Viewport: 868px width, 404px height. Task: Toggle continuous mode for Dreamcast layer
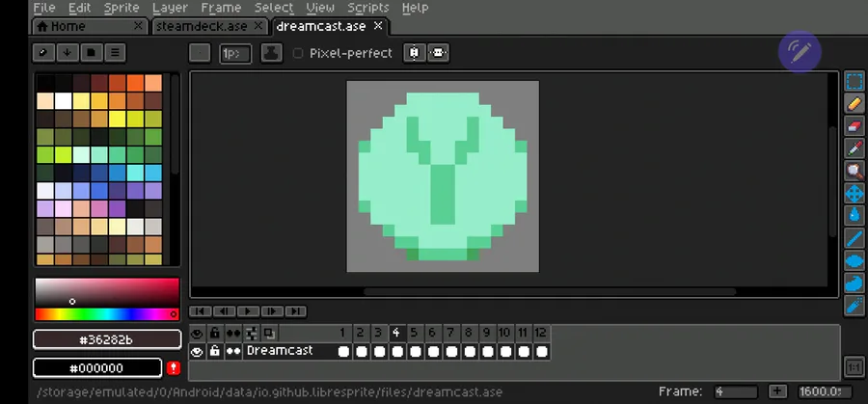(x=233, y=351)
